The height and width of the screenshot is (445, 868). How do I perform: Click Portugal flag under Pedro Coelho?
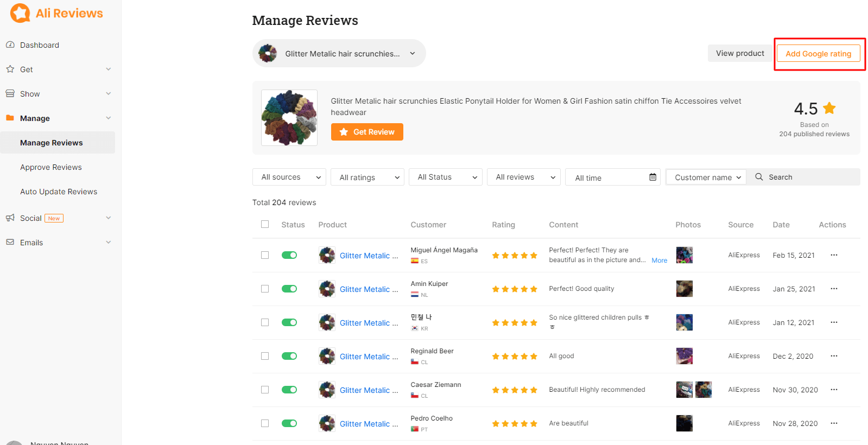click(x=415, y=429)
